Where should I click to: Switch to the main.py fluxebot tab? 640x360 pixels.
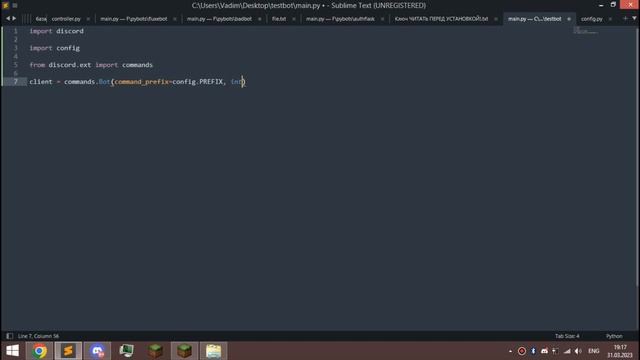tap(134, 19)
